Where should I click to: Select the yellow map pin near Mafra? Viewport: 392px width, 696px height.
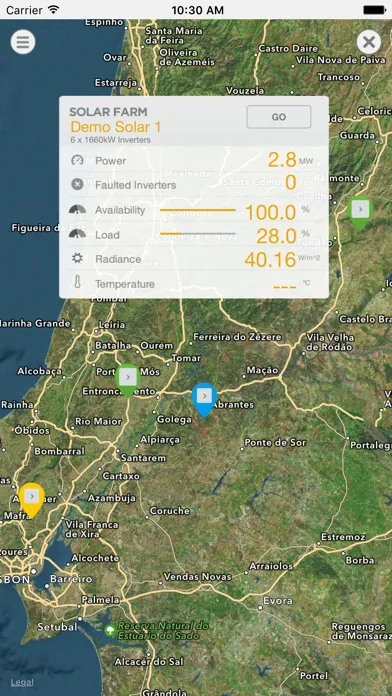click(32, 500)
